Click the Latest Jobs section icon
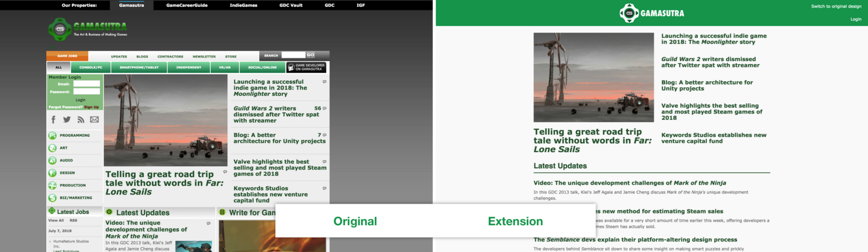Image resolution: width=868 pixels, height=252 pixels. pyautogui.click(x=52, y=211)
